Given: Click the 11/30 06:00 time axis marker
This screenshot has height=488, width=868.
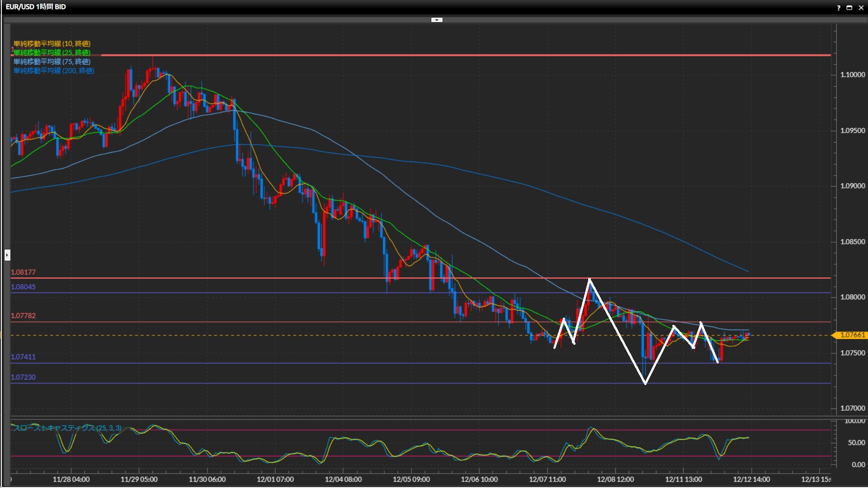Looking at the screenshot, I should click(x=207, y=479).
